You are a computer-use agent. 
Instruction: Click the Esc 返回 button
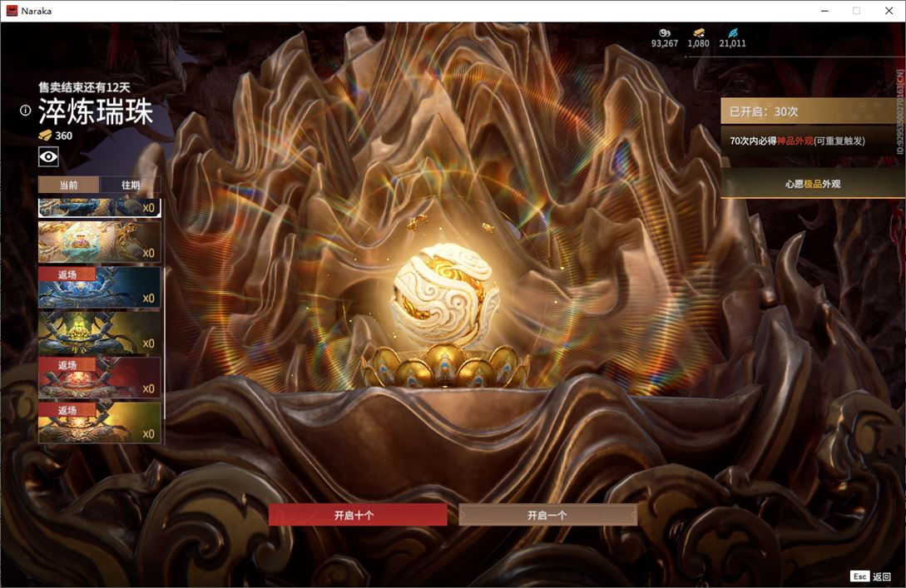[871, 576]
